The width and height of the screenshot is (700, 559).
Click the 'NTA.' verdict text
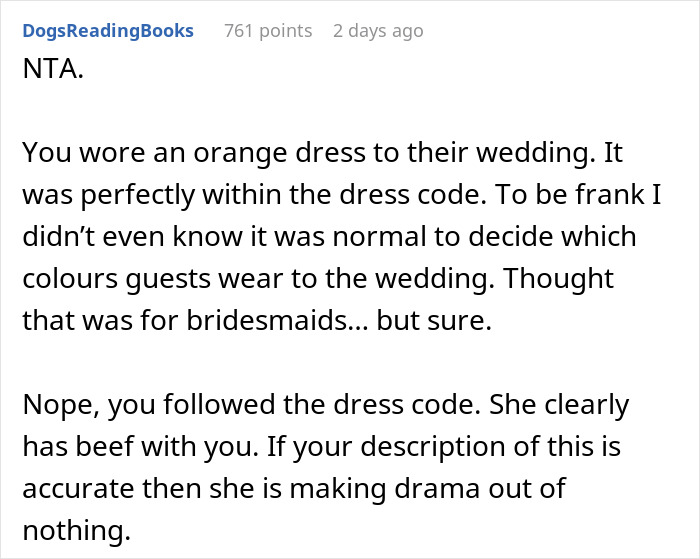coord(53,69)
